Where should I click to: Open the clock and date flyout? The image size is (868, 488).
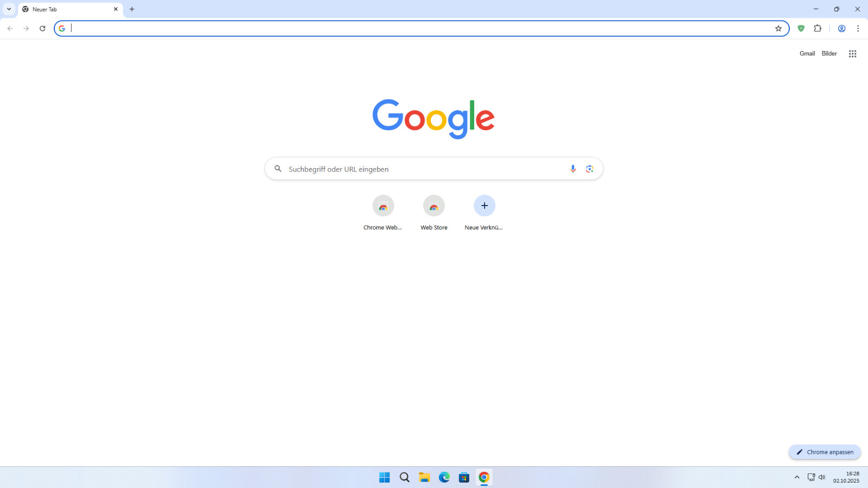[x=846, y=477]
